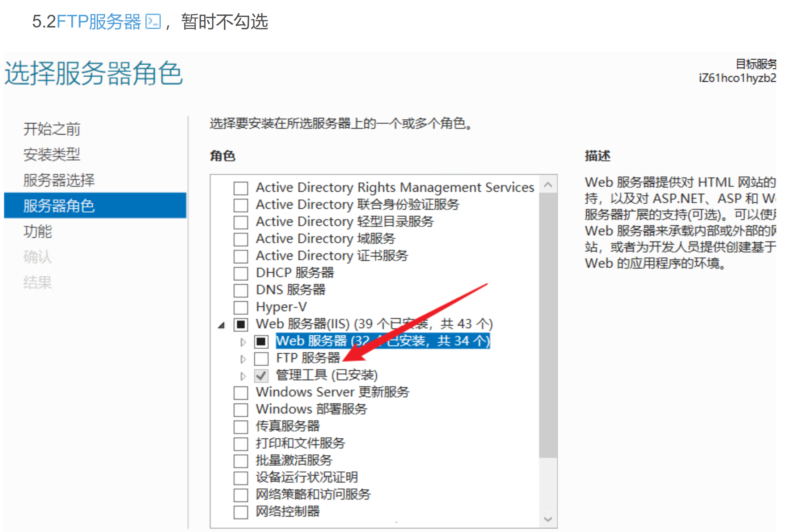Click the terminal icon beside FTP服务器 link

153,22
